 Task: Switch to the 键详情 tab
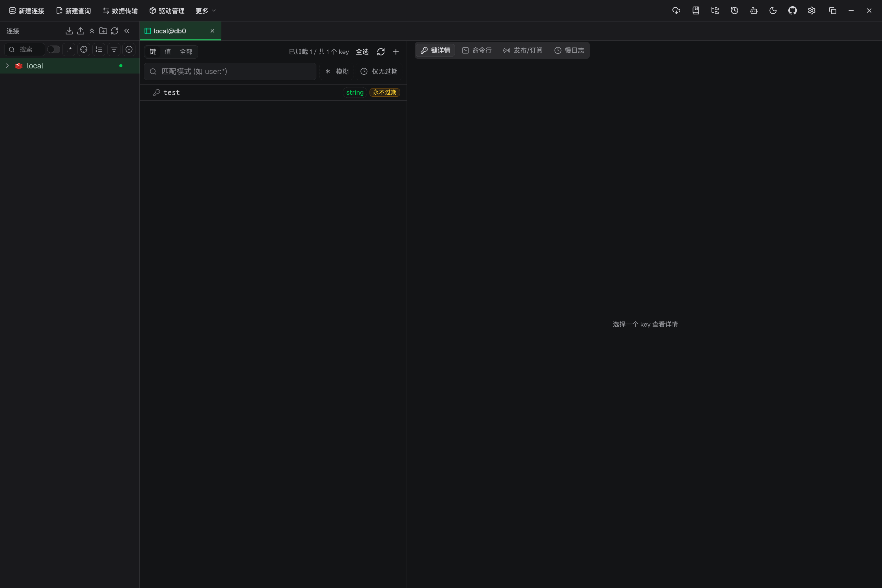[435, 50]
